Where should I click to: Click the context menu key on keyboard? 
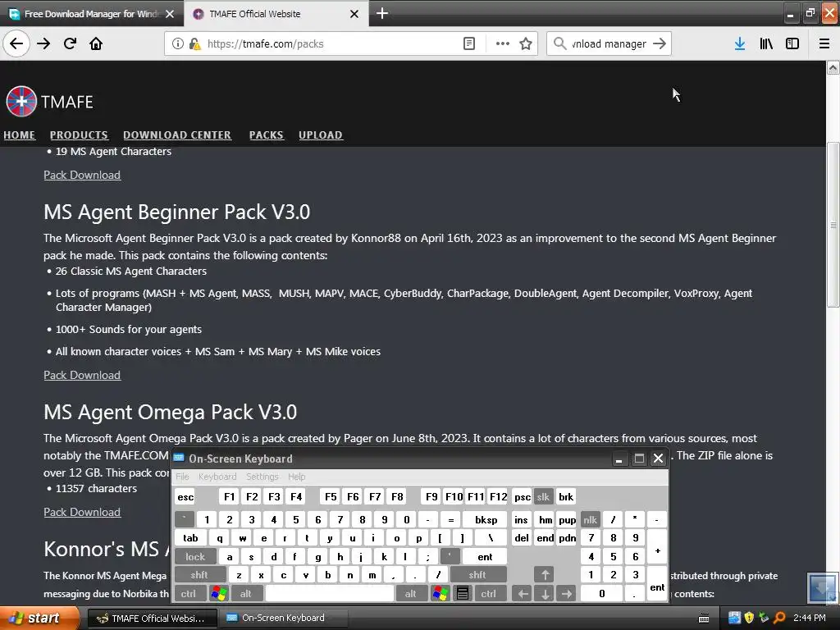[463, 593]
